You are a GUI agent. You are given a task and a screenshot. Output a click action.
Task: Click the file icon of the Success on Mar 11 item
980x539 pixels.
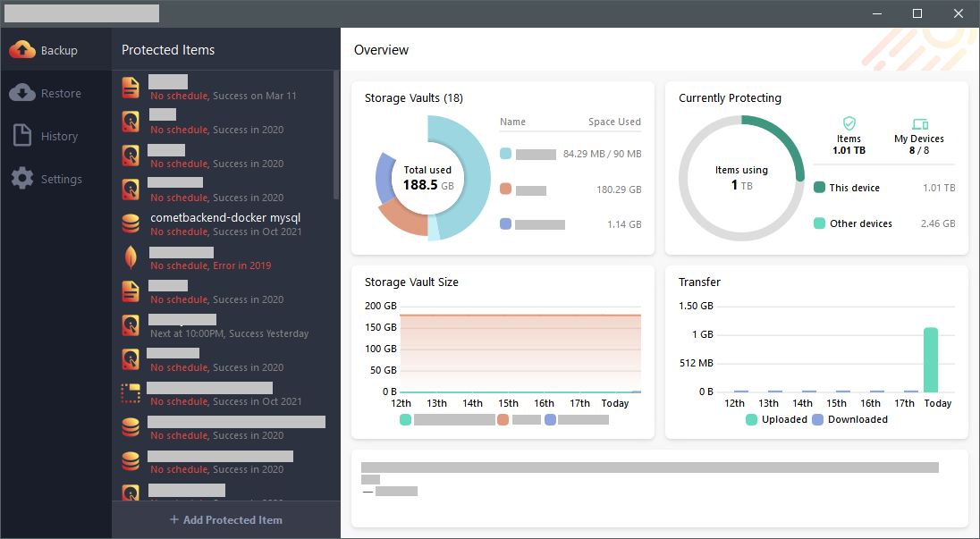(x=131, y=88)
